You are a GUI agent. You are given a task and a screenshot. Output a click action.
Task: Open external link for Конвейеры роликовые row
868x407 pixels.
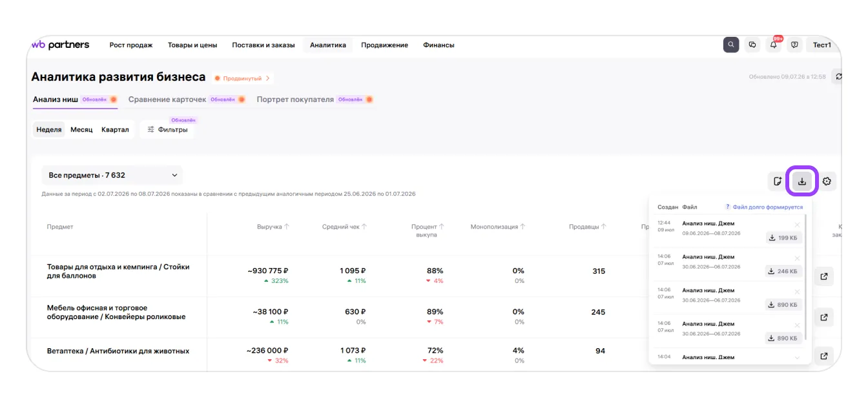click(x=824, y=317)
